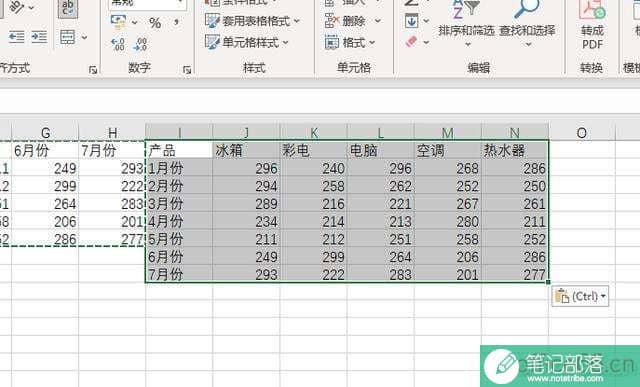
Task: Click the eraser clear icon
Action: (411, 42)
